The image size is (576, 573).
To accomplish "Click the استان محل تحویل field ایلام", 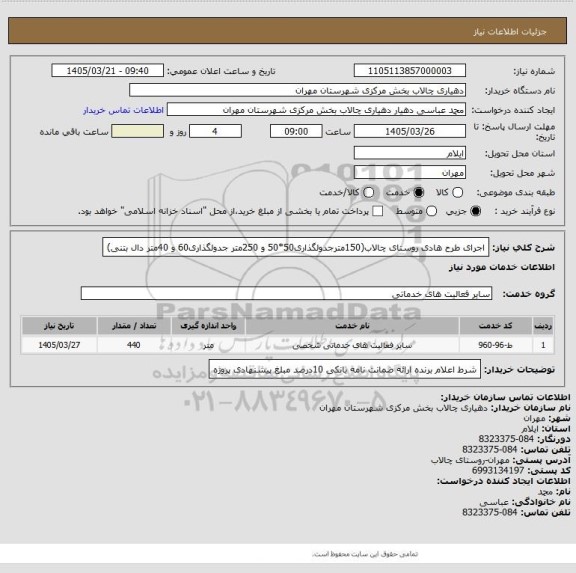I will 410,153.
